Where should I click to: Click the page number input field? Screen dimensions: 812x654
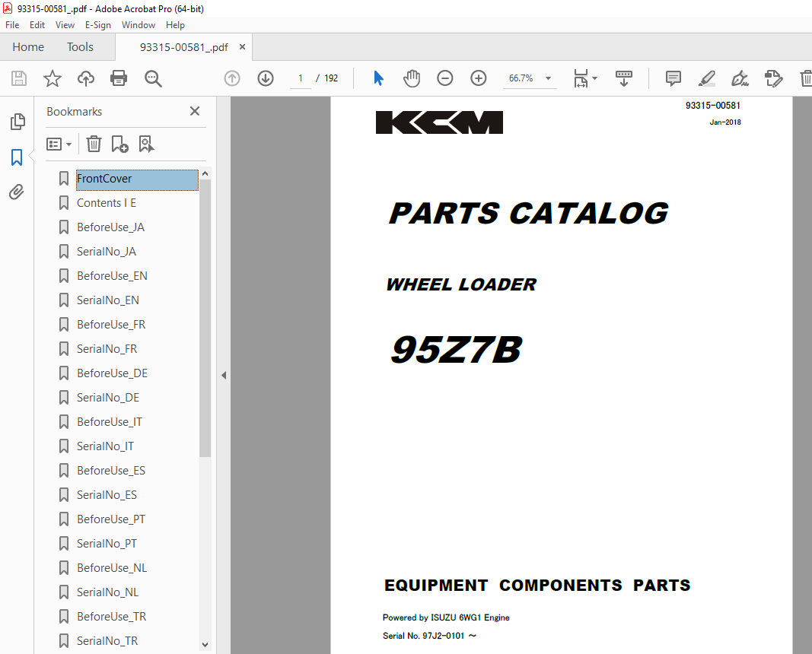(x=301, y=78)
